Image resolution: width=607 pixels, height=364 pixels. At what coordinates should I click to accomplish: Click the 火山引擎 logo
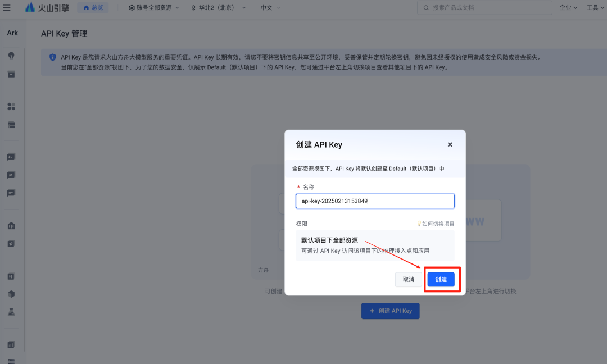47,7
